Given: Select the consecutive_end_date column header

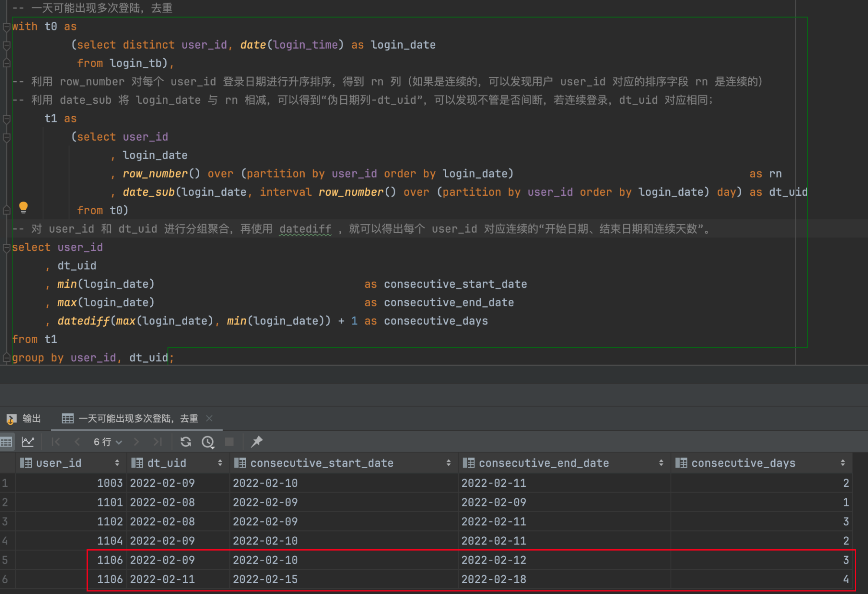Looking at the screenshot, I should point(564,463).
